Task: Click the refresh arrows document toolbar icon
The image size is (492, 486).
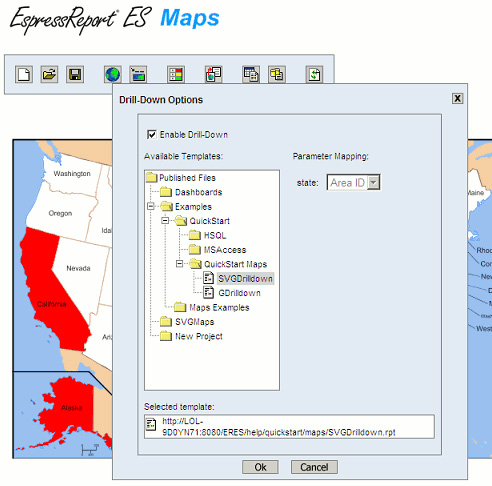Action: 314,74
